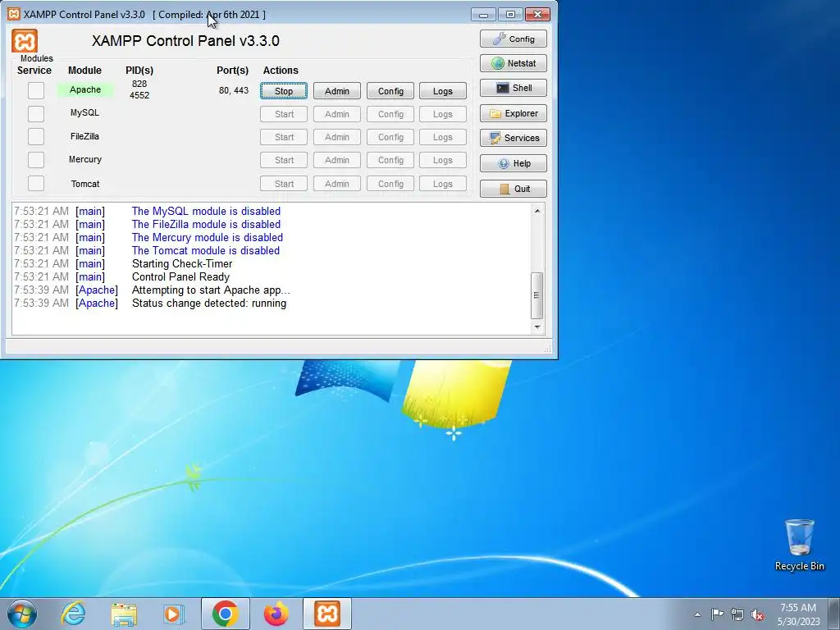840x630 pixels.
Task: Open Internet Explorer from taskbar
Action: click(x=73, y=614)
